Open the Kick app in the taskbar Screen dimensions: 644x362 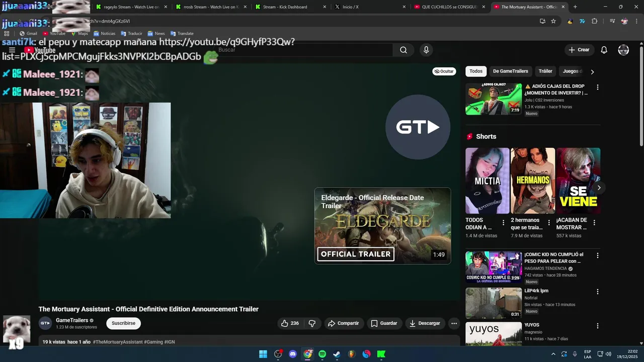(381, 354)
